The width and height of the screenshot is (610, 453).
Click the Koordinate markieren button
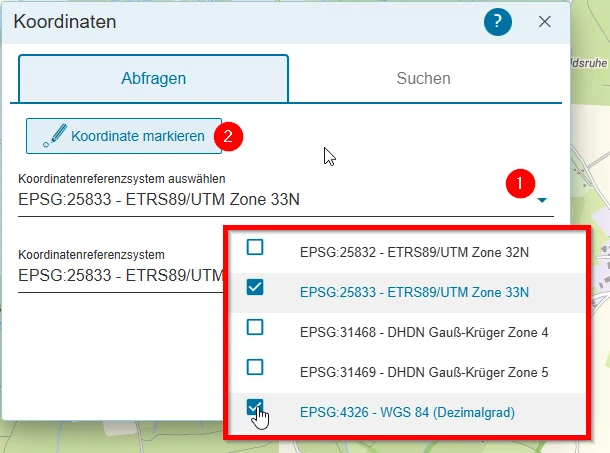coord(124,136)
